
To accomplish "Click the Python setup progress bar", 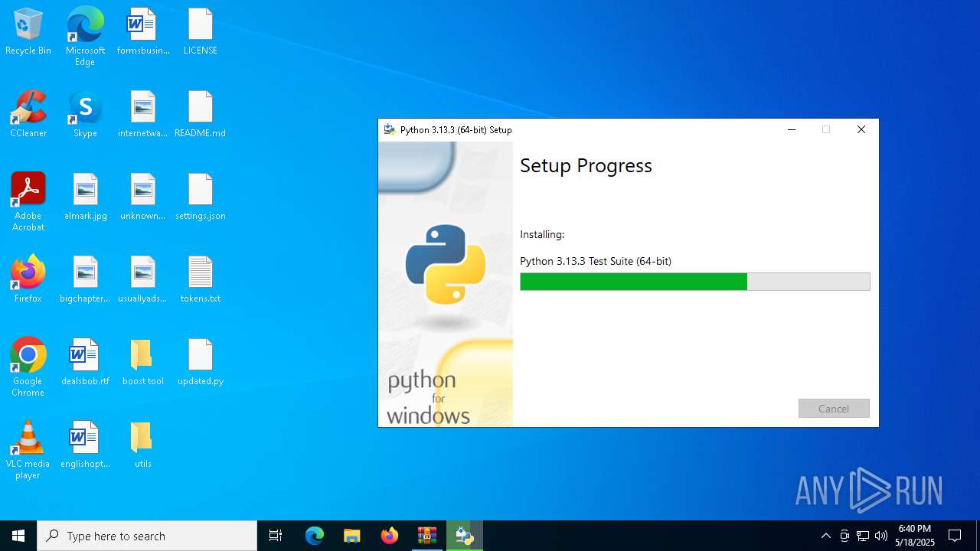I will 695,282.
